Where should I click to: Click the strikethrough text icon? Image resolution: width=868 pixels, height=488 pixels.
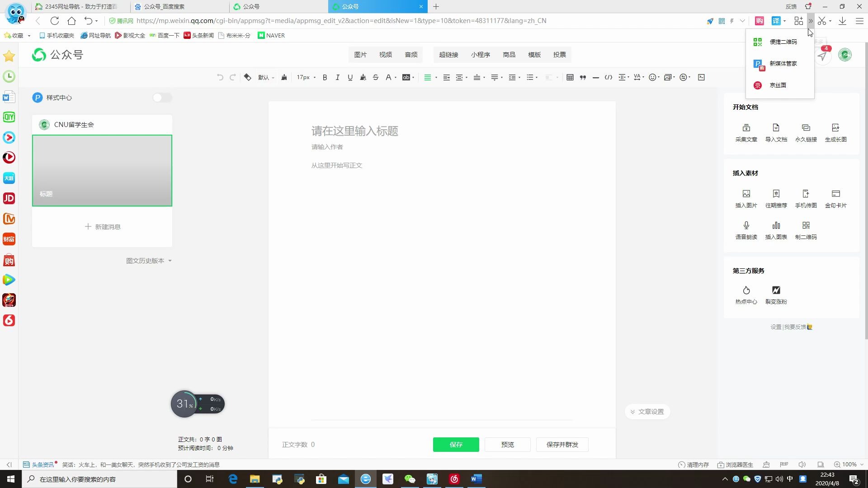(376, 77)
